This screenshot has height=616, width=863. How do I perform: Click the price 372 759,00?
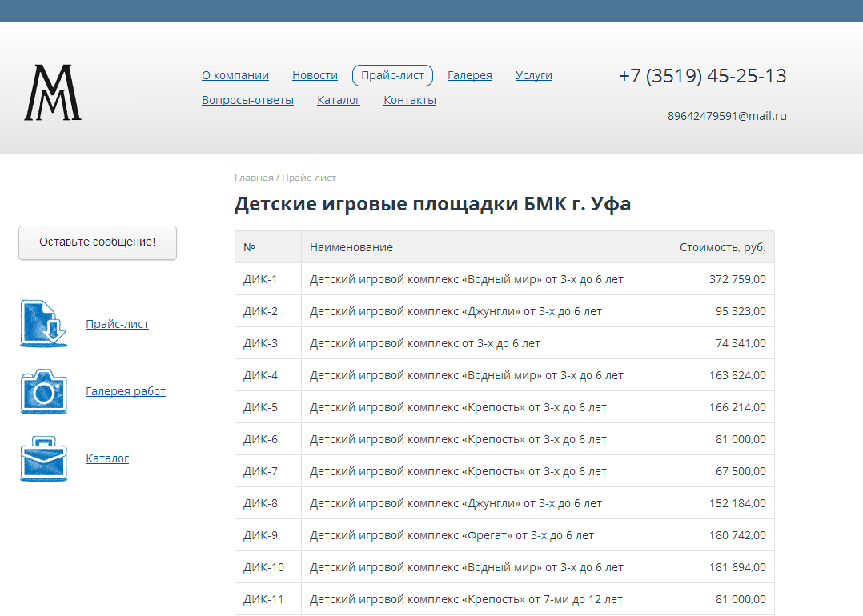coord(737,279)
